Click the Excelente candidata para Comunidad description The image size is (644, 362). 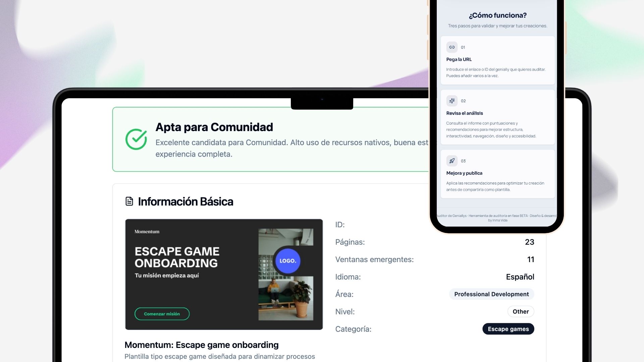pyautogui.click(x=292, y=148)
